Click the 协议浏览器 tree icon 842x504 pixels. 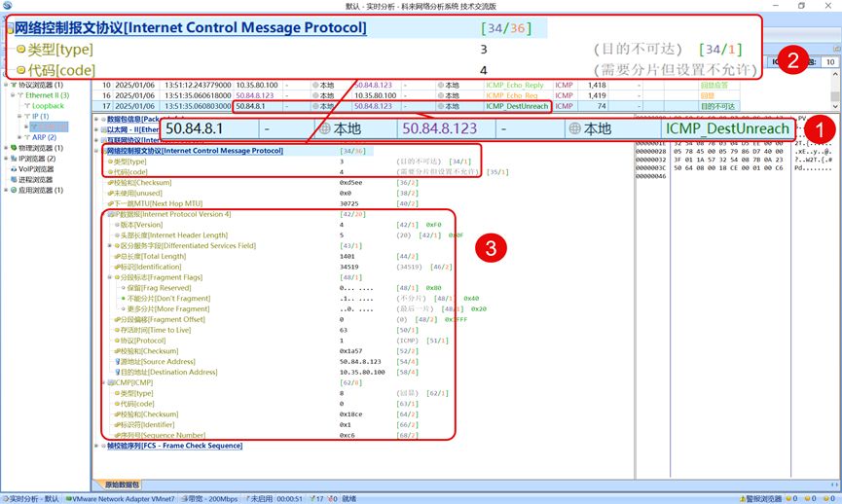point(14,85)
